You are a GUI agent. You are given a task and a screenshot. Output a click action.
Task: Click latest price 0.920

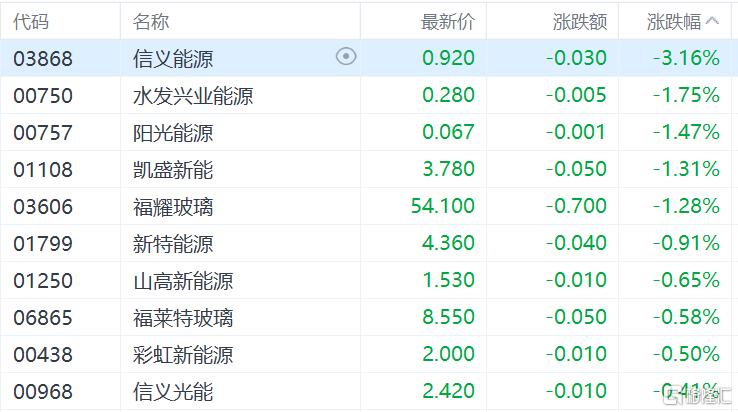(449, 58)
